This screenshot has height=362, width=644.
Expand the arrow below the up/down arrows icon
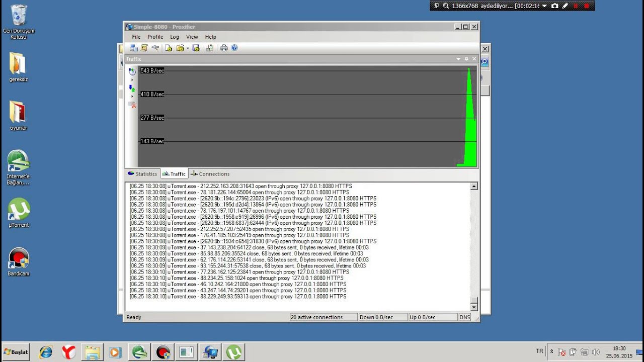pyautogui.click(x=132, y=96)
